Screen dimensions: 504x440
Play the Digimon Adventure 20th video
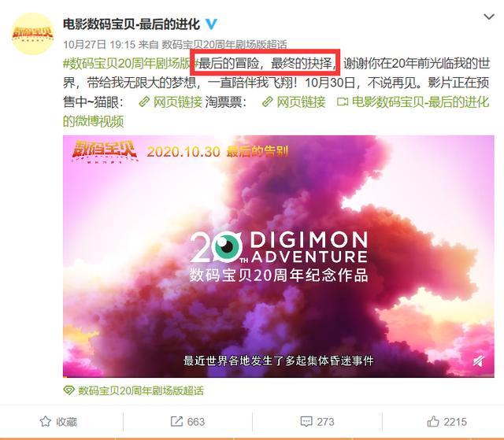(278, 257)
